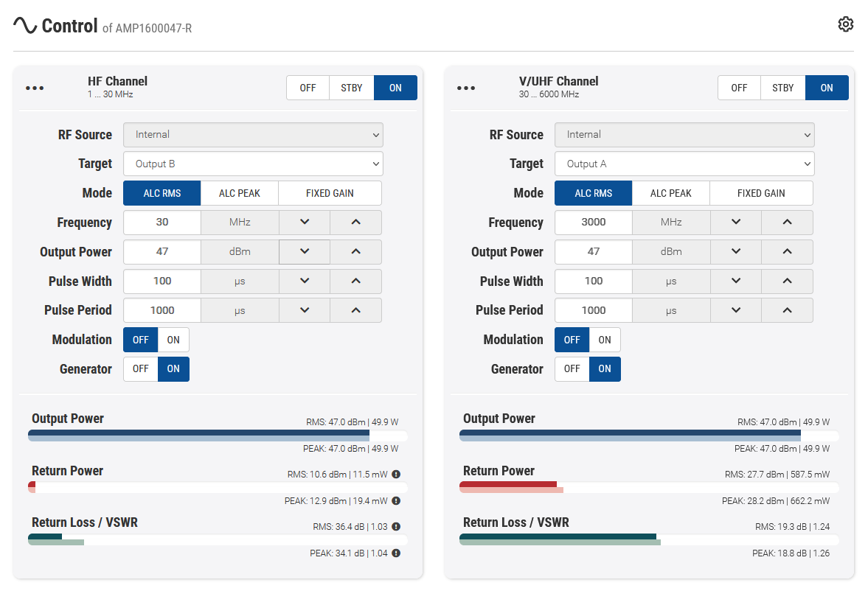
Task: Decrease V/UHF pulse period with down arrow
Action: click(735, 310)
